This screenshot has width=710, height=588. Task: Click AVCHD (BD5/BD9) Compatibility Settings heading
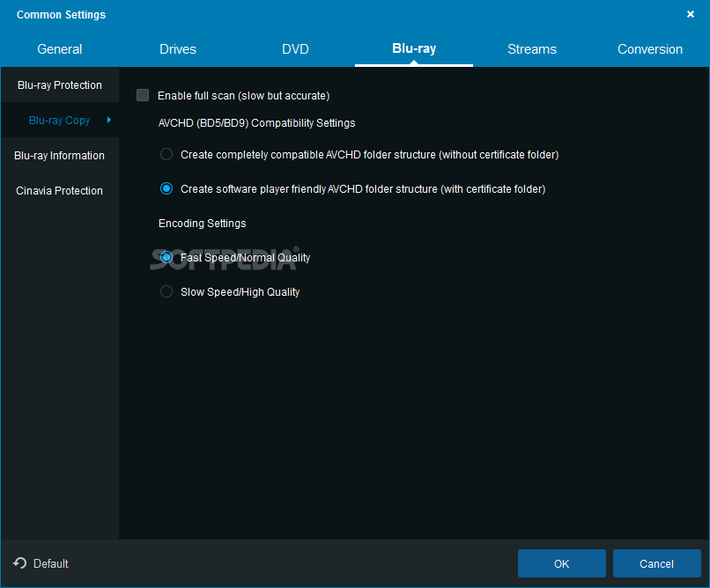[x=256, y=123]
